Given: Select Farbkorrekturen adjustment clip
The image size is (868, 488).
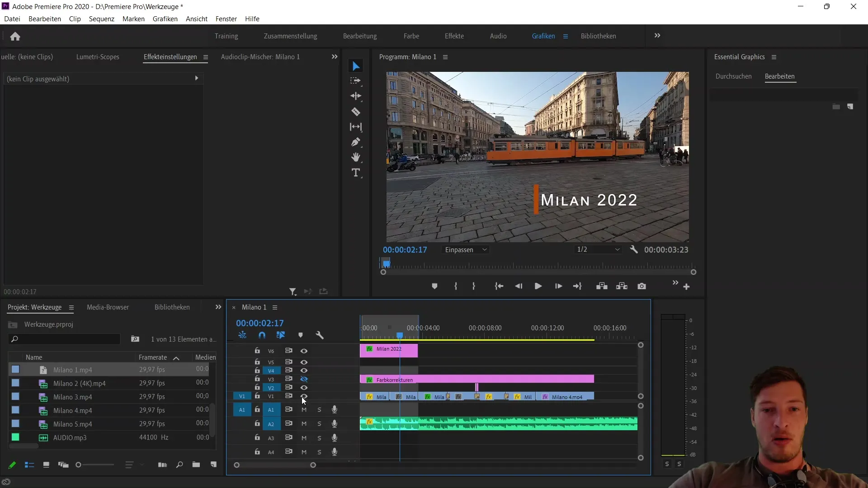Looking at the screenshot, I should click(477, 379).
